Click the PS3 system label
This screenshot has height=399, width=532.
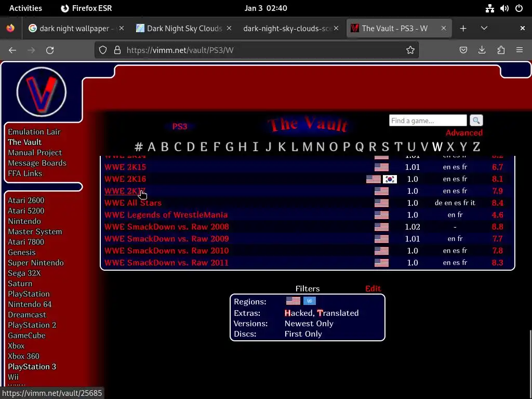(x=180, y=127)
